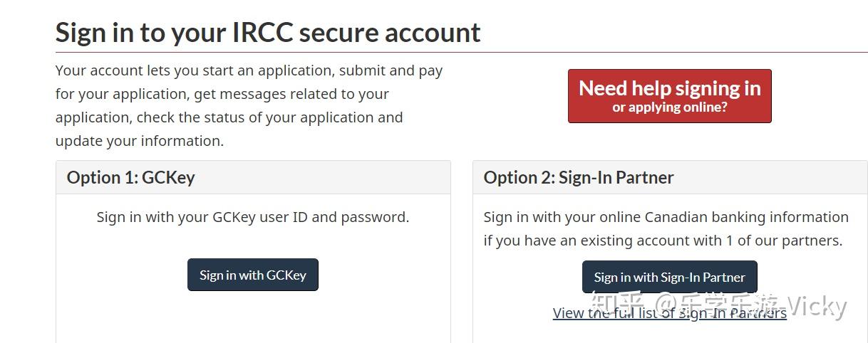Click the "existing account with 1 of our partners" line
The height and width of the screenshot is (343, 868).
click(663, 240)
